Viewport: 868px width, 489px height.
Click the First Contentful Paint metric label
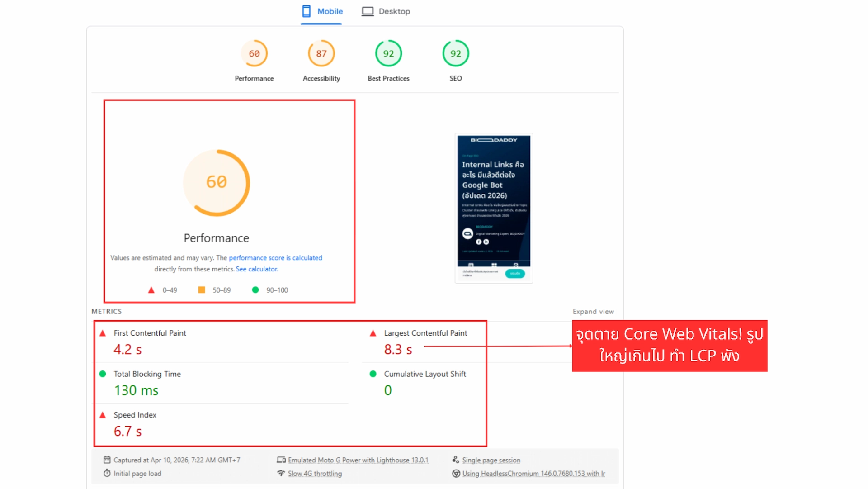click(150, 333)
